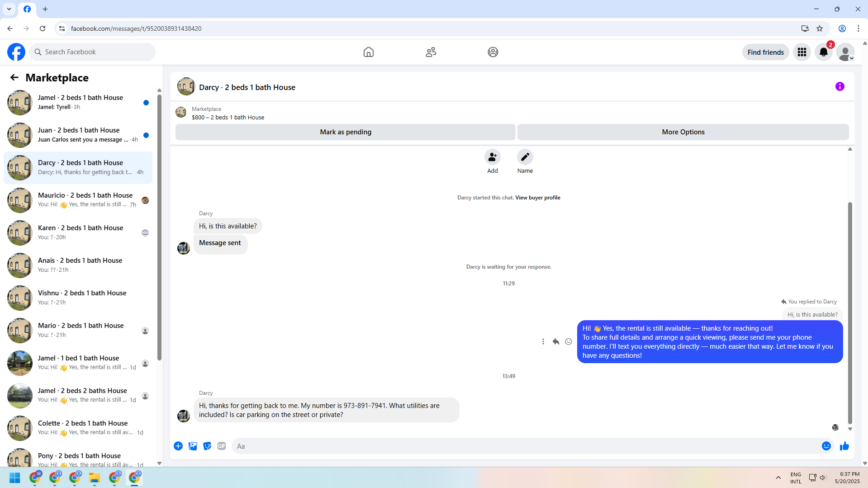This screenshot has height=488, width=868.
Task: Open Chrome profile icon in toolbar
Action: tap(842, 28)
